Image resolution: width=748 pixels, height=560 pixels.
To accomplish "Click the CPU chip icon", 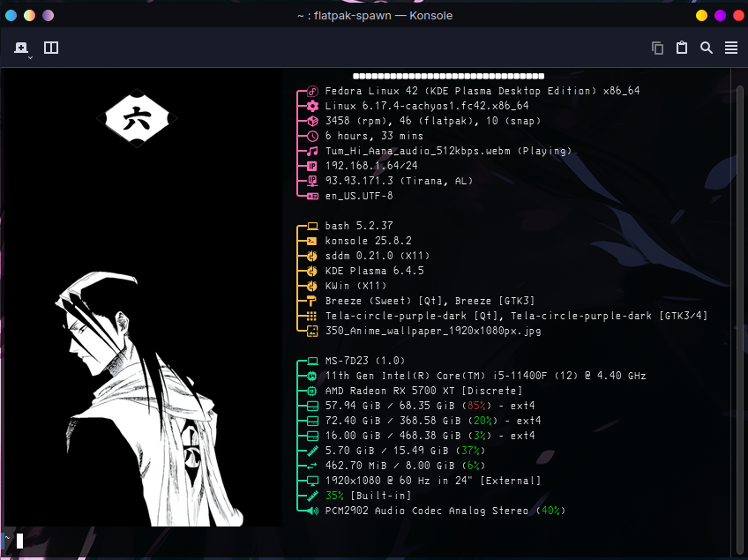I will [x=312, y=376].
